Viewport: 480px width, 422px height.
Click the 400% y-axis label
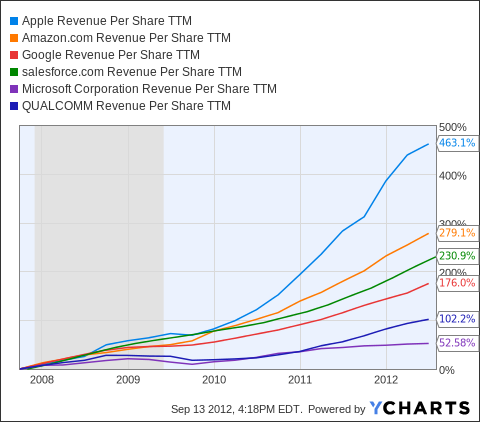452,176
